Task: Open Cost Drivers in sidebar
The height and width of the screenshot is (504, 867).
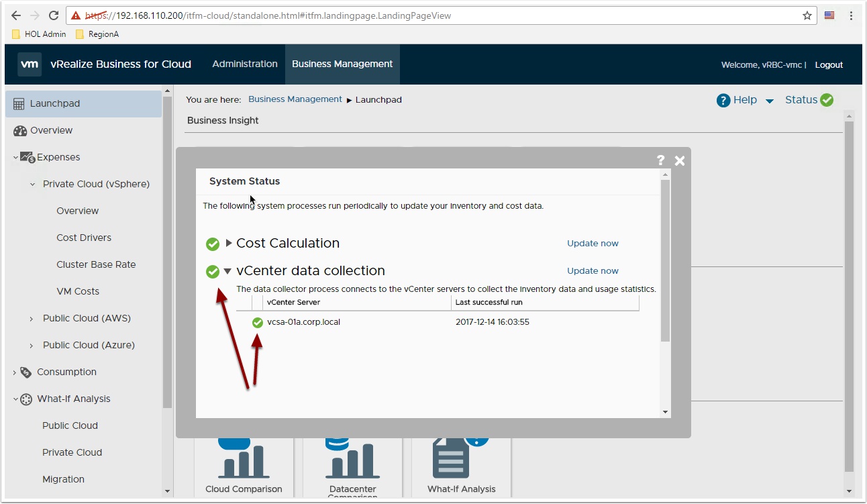Action: 84,238
